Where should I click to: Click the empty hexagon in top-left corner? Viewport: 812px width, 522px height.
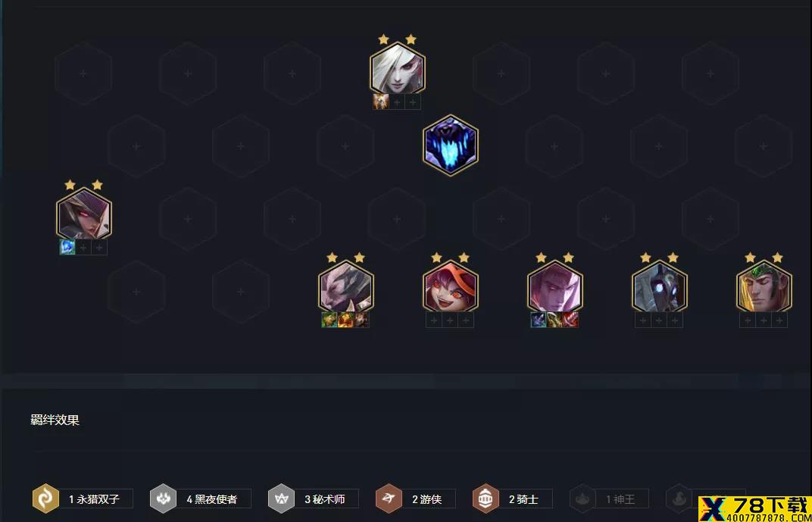point(83,73)
